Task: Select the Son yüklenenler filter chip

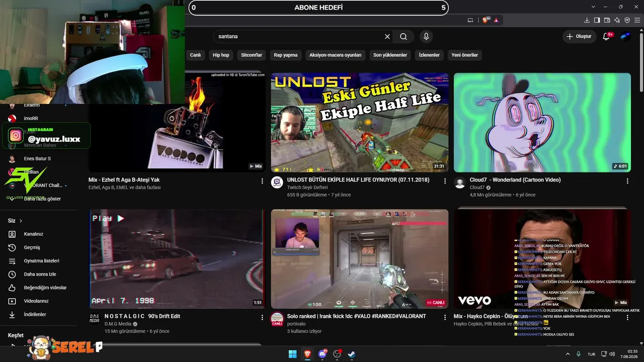Action: [390, 55]
